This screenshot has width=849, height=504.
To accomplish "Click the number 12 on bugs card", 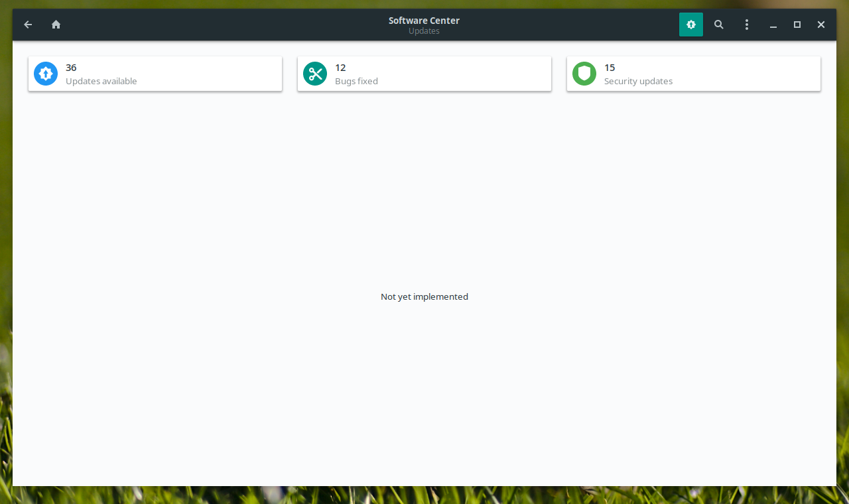I will click(x=340, y=68).
